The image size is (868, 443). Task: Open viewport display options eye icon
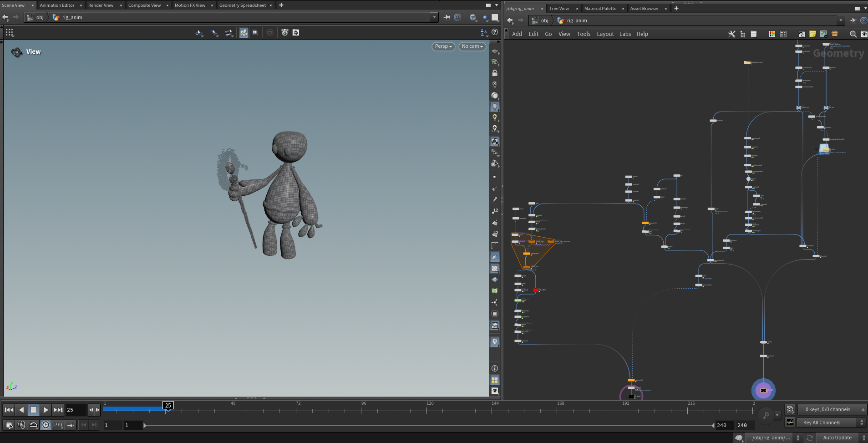pyautogui.click(x=495, y=391)
